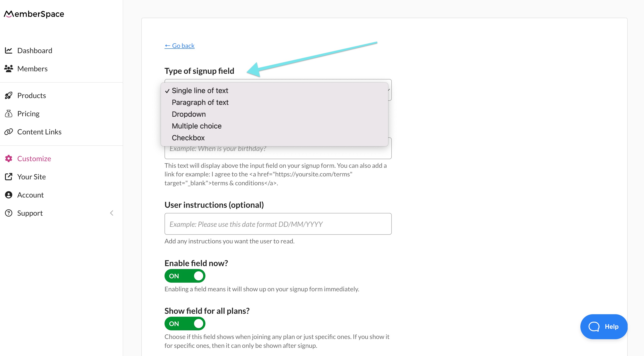Screen dimensions: 644x356
Task: Select 'Single line of text' option
Action: pos(200,90)
